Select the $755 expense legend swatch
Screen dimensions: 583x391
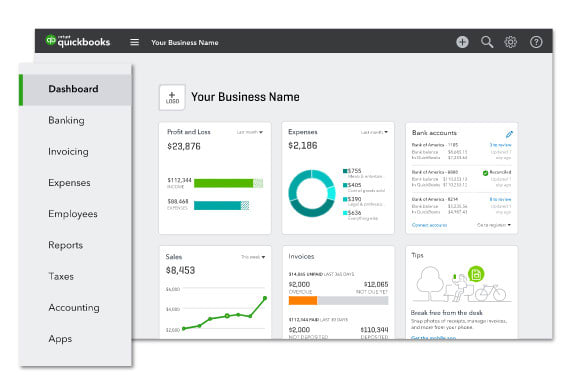(345, 171)
